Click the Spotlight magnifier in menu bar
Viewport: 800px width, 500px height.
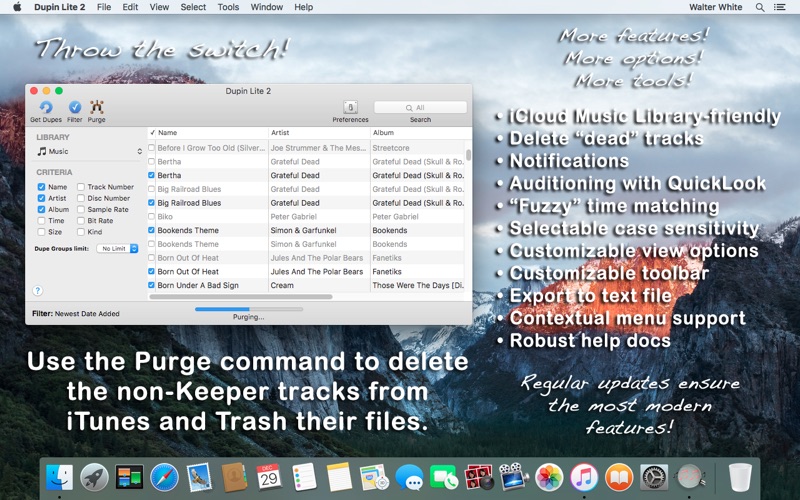click(760, 7)
